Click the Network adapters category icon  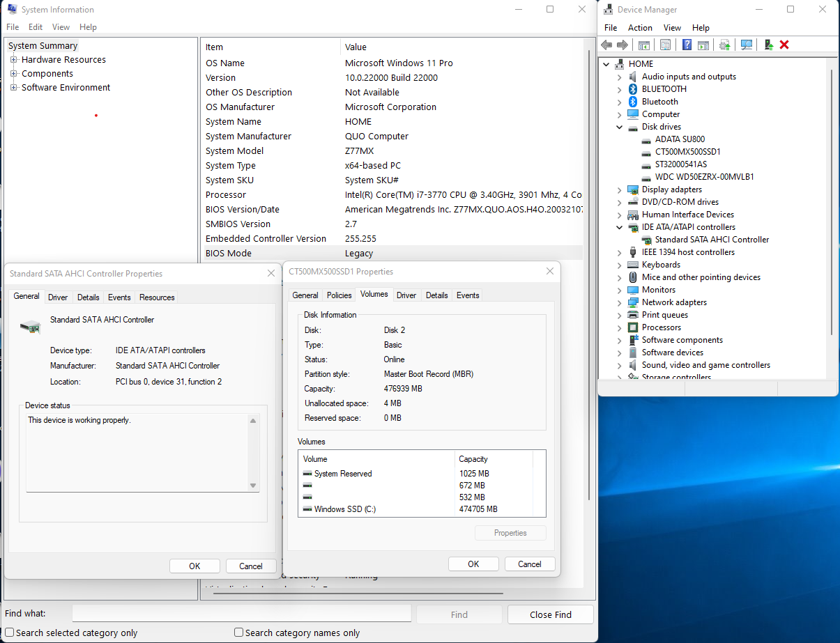coord(633,302)
